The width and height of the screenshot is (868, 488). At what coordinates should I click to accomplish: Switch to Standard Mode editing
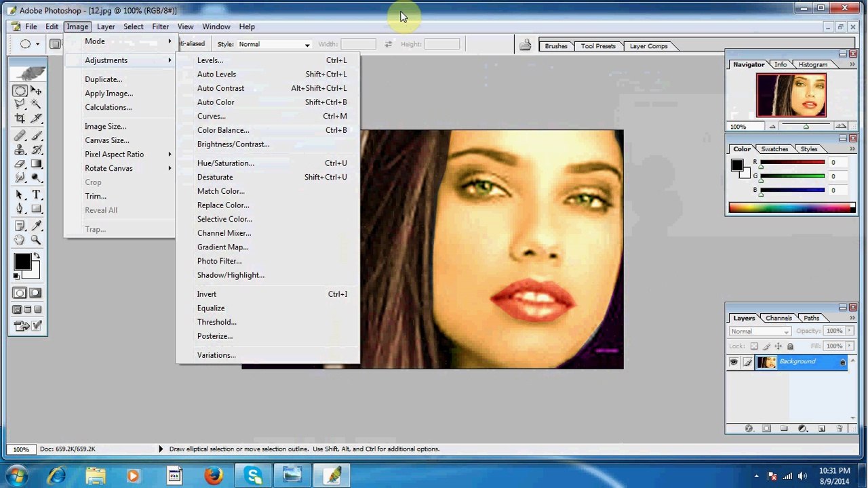[x=20, y=293]
